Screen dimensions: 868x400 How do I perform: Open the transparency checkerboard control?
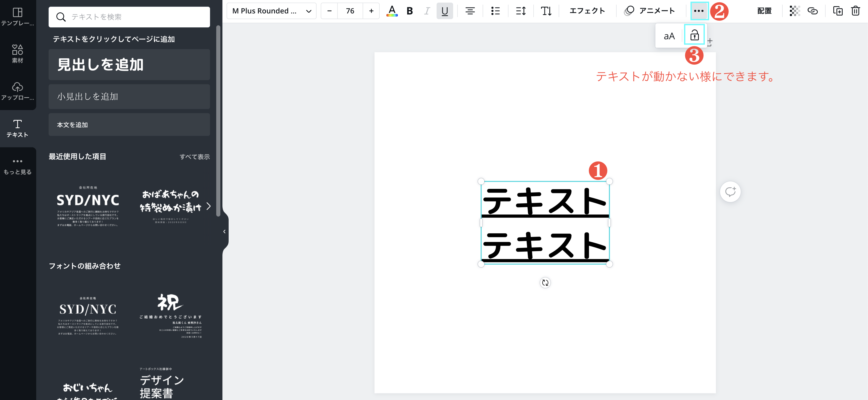[x=795, y=11]
